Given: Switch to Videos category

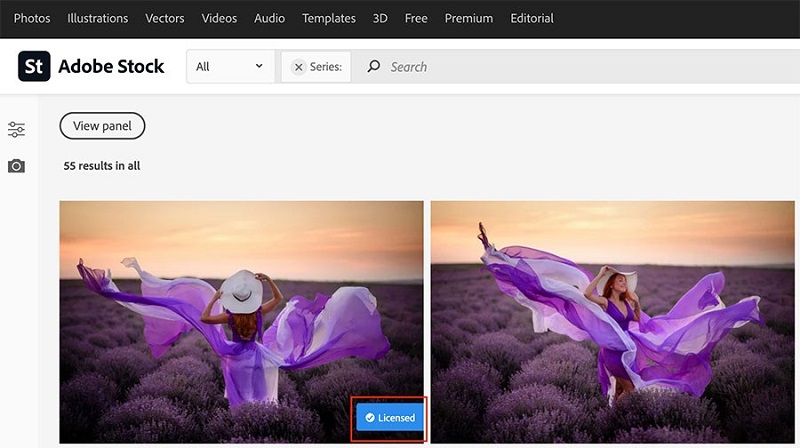Looking at the screenshot, I should pos(219,18).
